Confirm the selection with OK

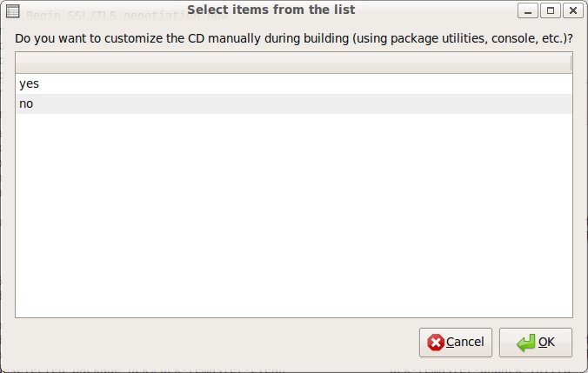coord(539,343)
